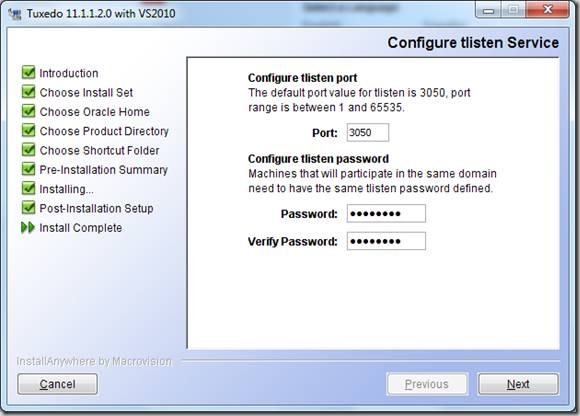Minimize the Tuxedo installer window
Viewport: 580px width, 416px height.
[x=488, y=10]
